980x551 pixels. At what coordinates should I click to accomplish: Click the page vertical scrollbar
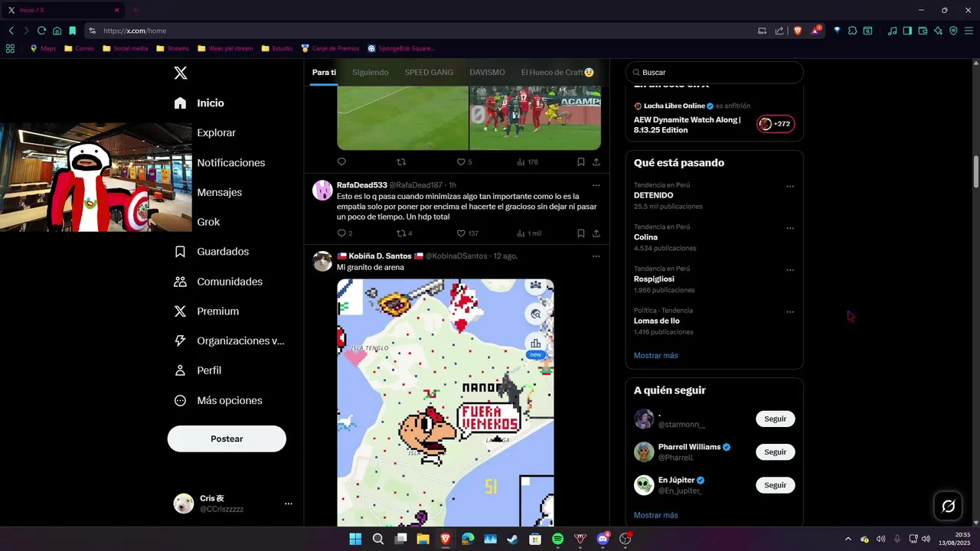(975, 171)
